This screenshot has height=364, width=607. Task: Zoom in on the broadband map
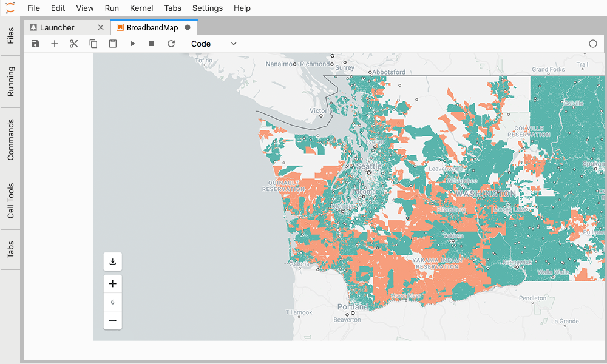[x=112, y=283]
